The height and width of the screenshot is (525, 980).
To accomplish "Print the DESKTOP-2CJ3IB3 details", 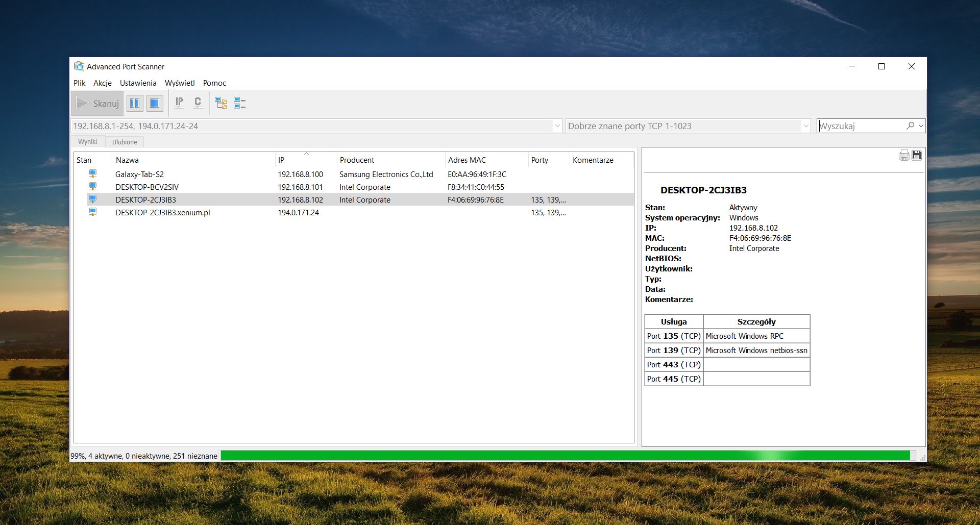I will (904, 155).
